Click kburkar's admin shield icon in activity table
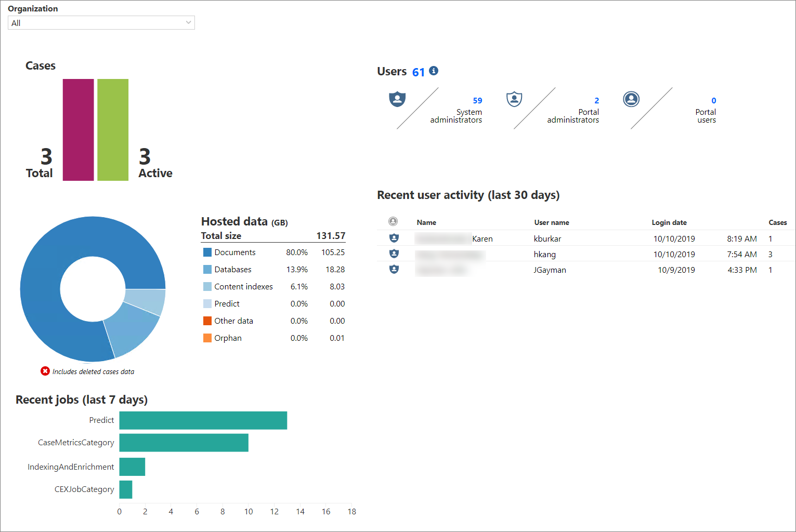Image resolution: width=796 pixels, height=532 pixels. pyautogui.click(x=394, y=238)
